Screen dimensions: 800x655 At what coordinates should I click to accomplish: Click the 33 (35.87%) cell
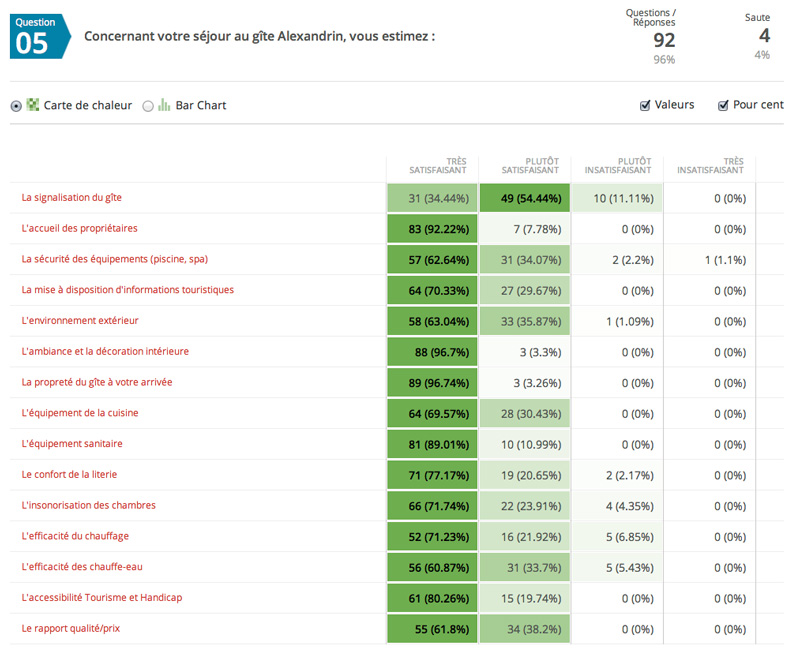coord(524,321)
